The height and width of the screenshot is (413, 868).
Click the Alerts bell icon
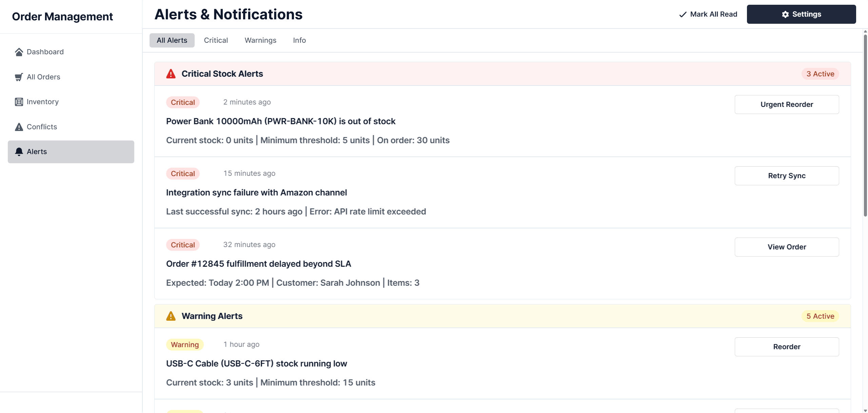coord(19,152)
